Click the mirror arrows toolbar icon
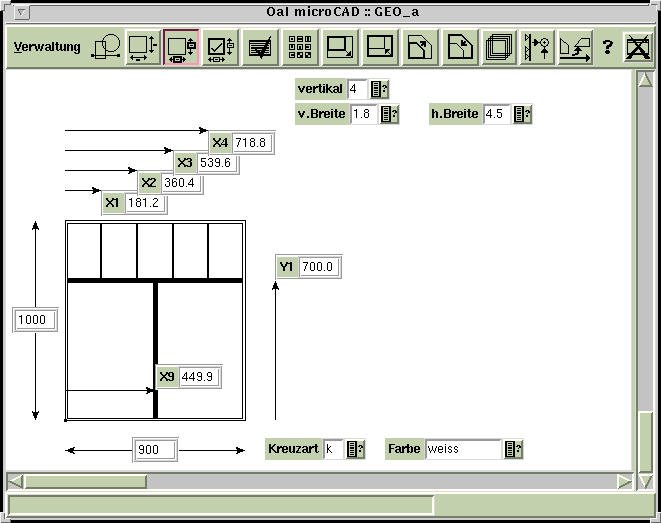 click(537, 47)
